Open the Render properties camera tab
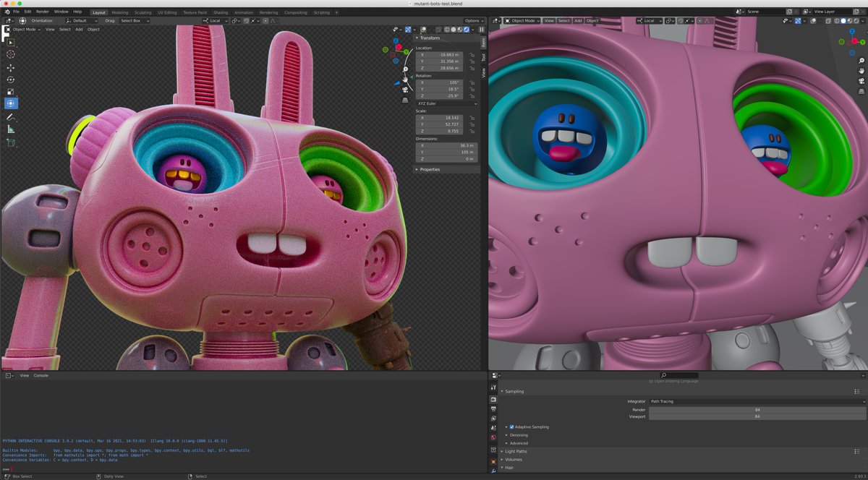The image size is (868, 480). pos(493,399)
